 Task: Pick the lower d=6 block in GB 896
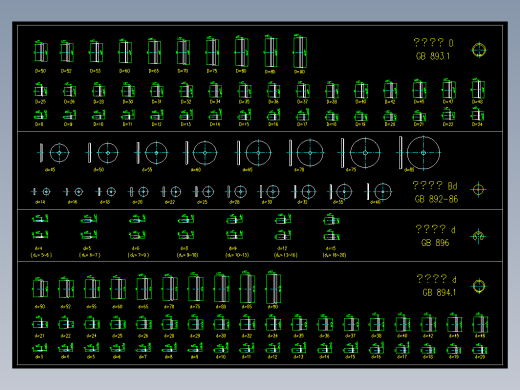tap(137, 235)
